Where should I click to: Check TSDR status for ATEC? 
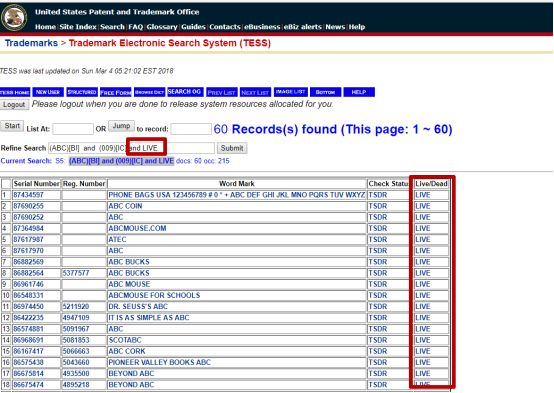pos(378,240)
